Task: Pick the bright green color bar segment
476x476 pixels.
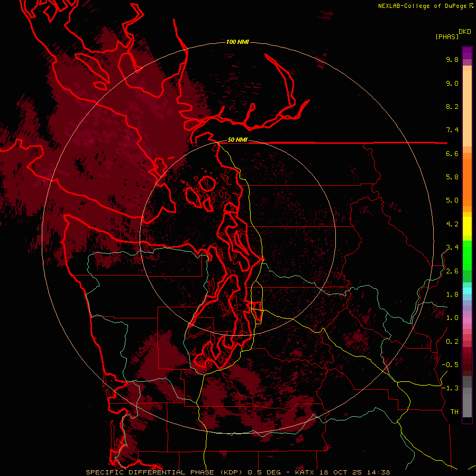Action: click(x=467, y=255)
